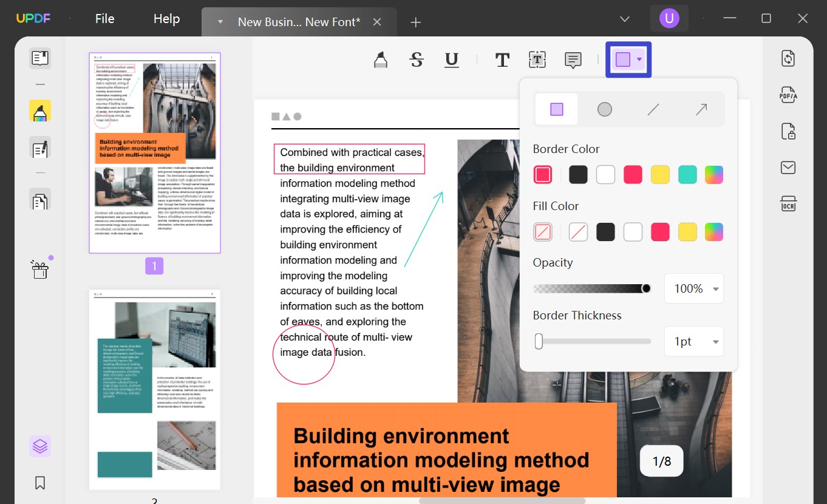Open the sticky note comment tool
Screen dimensions: 827x504
click(572, 60)
